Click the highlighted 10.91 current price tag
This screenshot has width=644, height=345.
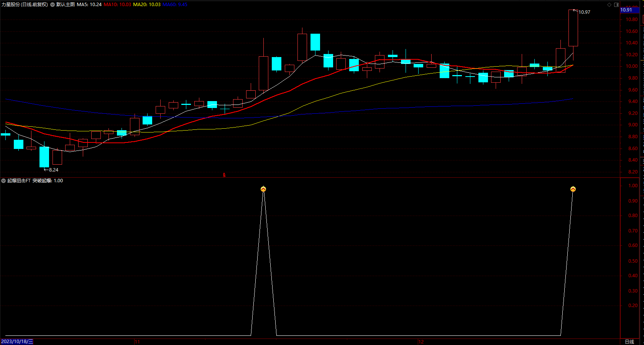point(629,10)
